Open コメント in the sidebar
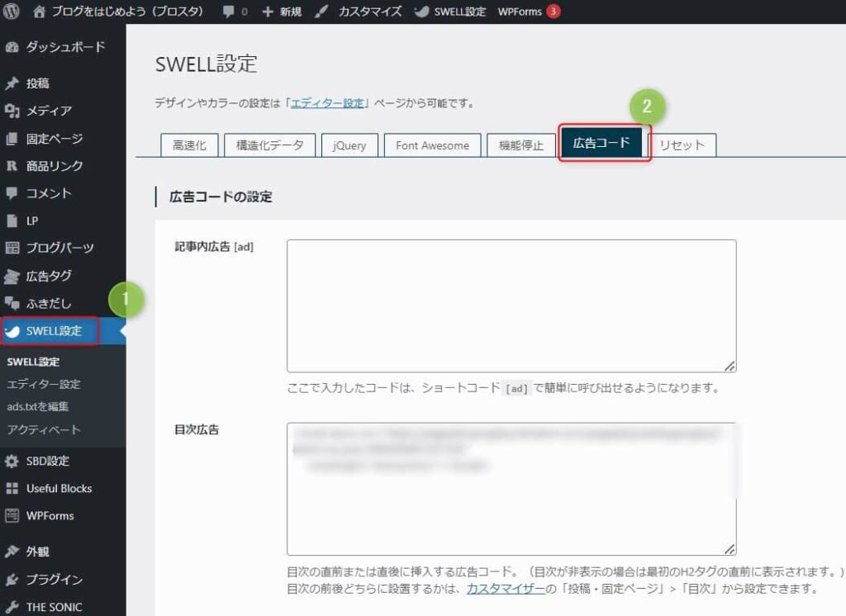The width and height of the screenshot is (846, 616). click(49, 193)
